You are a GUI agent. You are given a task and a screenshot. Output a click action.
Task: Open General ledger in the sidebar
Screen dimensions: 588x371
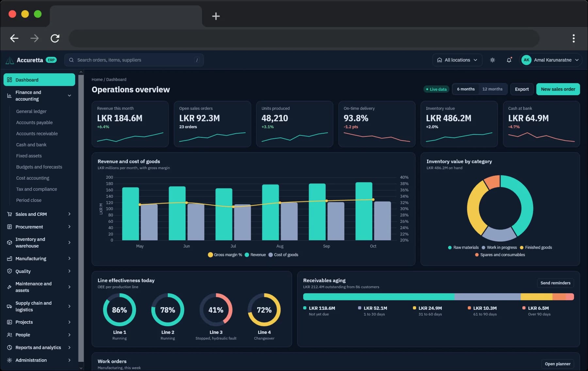click(31, 111)
